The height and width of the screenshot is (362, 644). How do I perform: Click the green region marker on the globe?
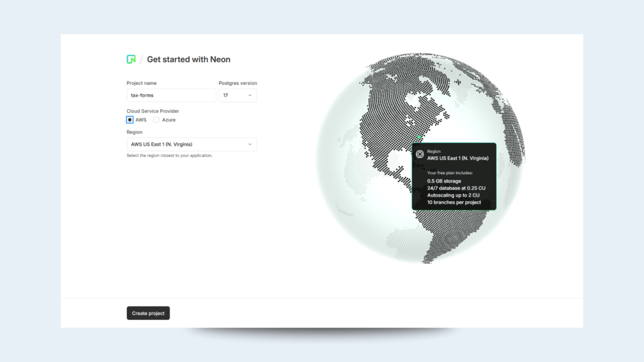(x=419, y=137)
